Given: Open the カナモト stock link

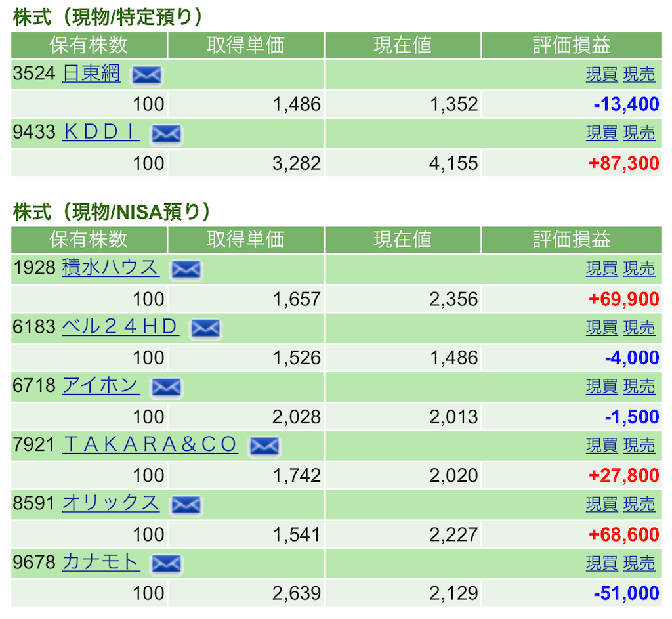Looking at the screenshot, I should click(101, 562).
